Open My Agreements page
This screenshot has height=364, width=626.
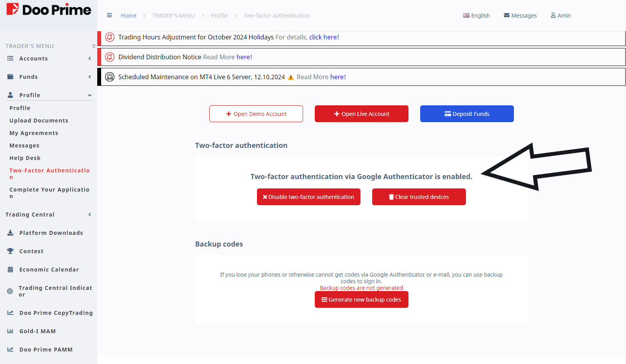tap(34, 133)
